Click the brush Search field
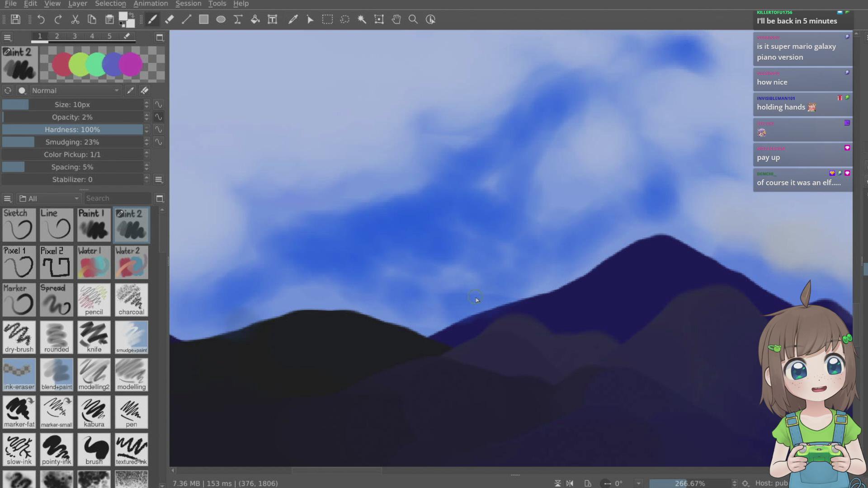 click(118, 198)
